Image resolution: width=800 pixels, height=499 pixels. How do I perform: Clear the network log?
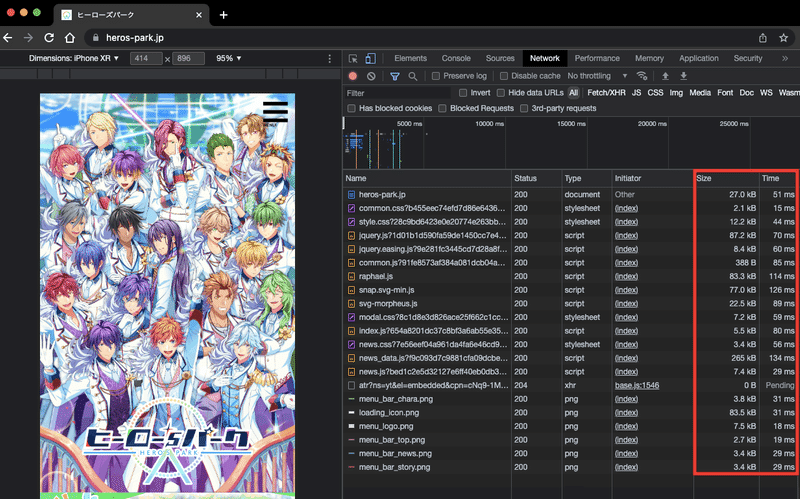click(371, 76)
